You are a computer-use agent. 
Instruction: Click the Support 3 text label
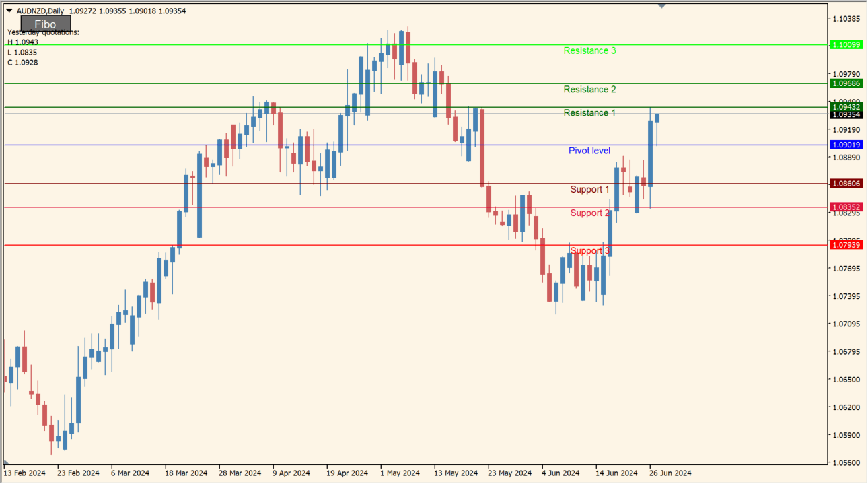click(x=589, y=251)
